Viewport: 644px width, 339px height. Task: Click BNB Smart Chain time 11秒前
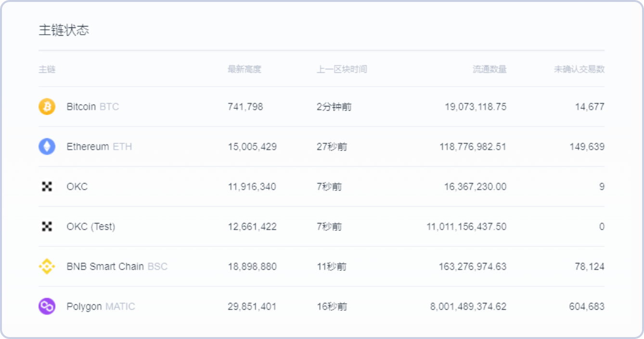pyautogui.click(x=332, y=266)
